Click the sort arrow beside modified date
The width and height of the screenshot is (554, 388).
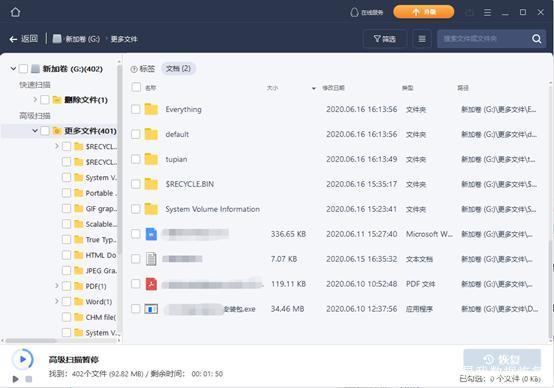tap(313, 88)
